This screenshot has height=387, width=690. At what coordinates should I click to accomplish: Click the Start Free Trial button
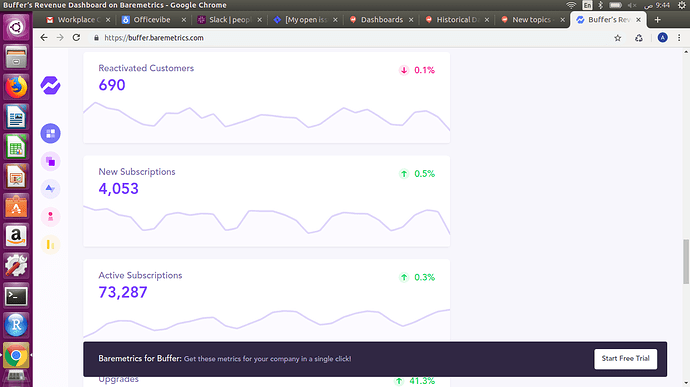(625, 359)
